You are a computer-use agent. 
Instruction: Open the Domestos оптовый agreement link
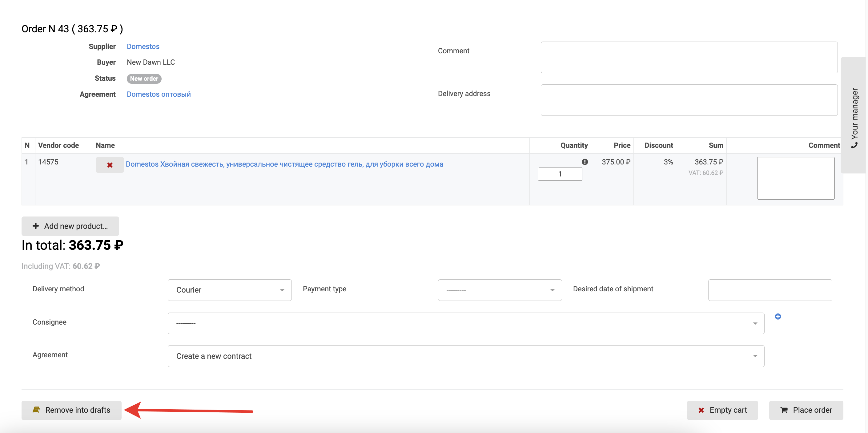(x=159, y=94)
